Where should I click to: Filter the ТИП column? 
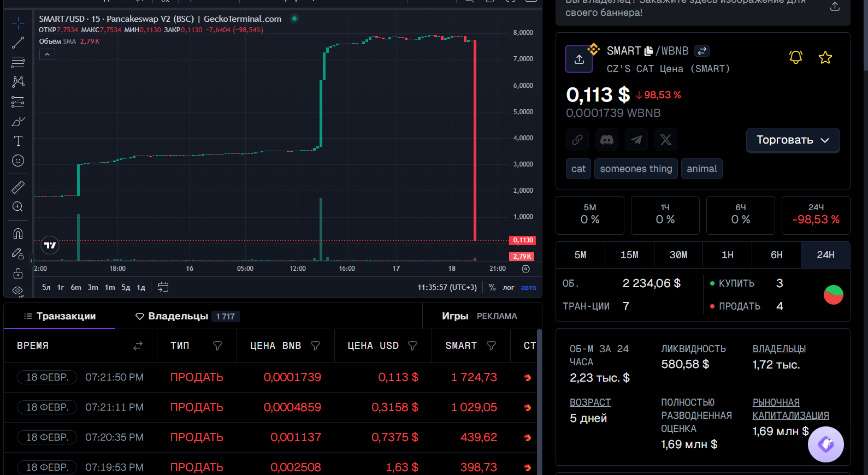coord(217,346)
